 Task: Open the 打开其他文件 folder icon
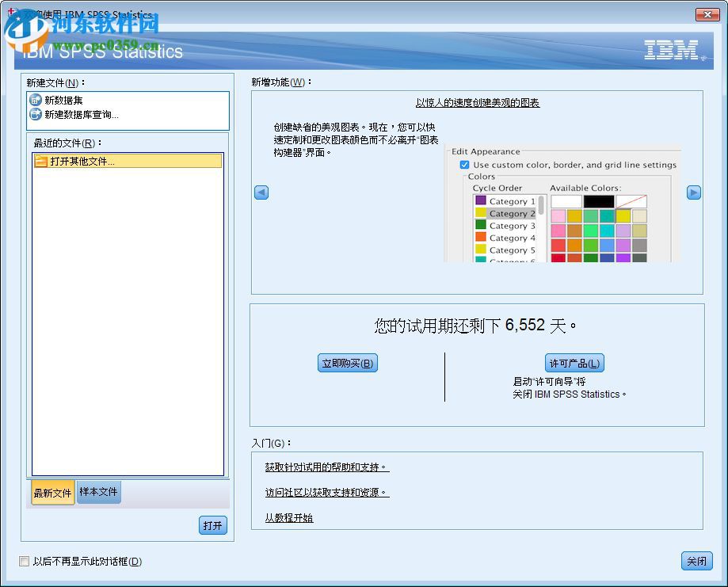[43, 161]
